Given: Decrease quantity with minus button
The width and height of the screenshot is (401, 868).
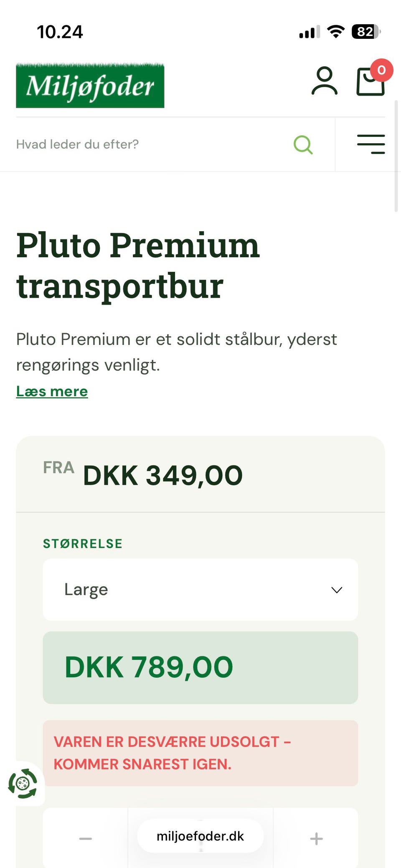Looking at the screenshot, I should click(x=86, y=838).
